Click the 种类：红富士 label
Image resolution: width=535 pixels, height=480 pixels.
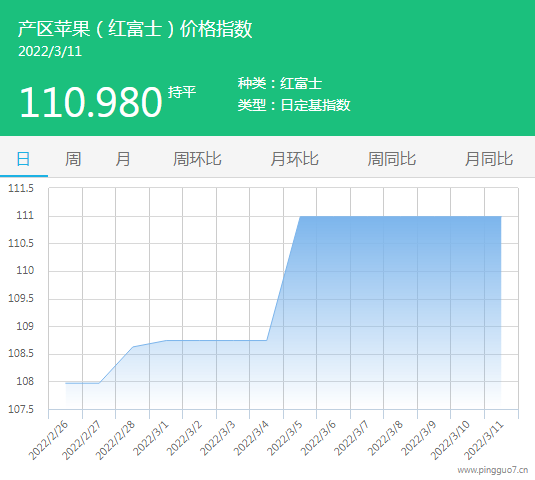tap(280, 83)
